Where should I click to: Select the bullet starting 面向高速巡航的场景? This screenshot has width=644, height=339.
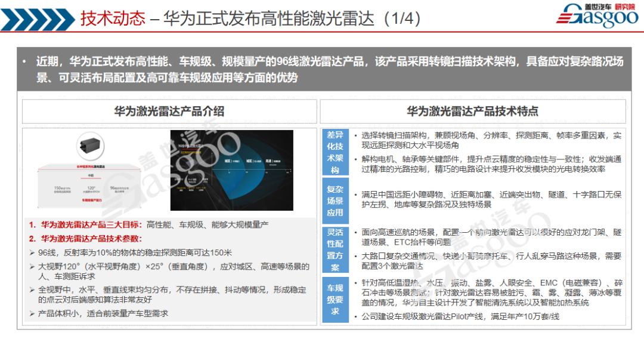488,237
